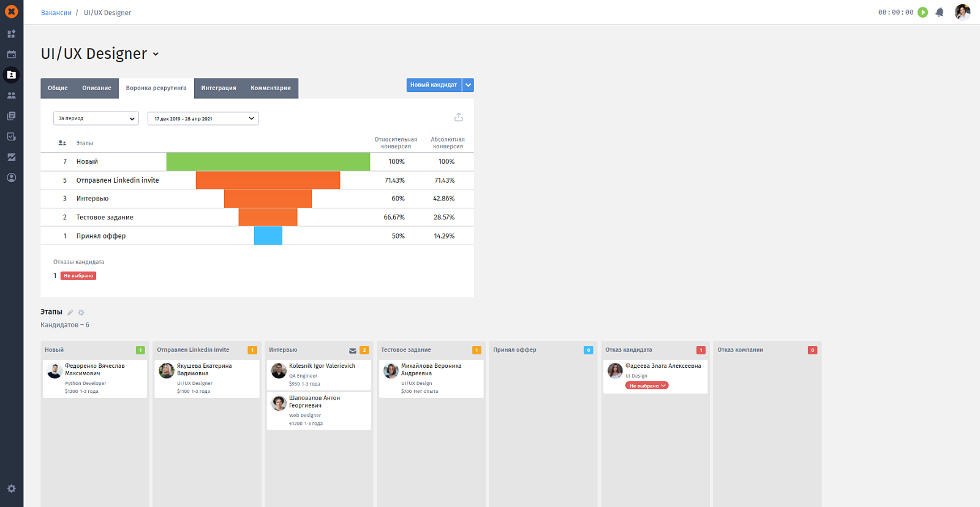Open notifications bell icon
The width and height of the screenshot is (980, 507).
pyautogui.click(x=940, y=12)
